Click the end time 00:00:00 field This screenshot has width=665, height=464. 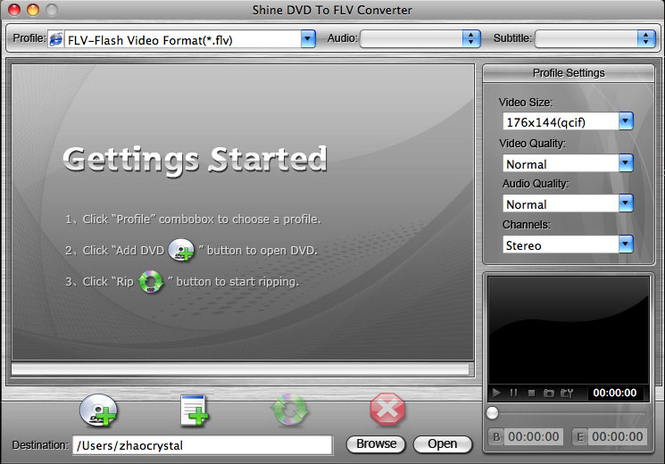tap(617, 437)
